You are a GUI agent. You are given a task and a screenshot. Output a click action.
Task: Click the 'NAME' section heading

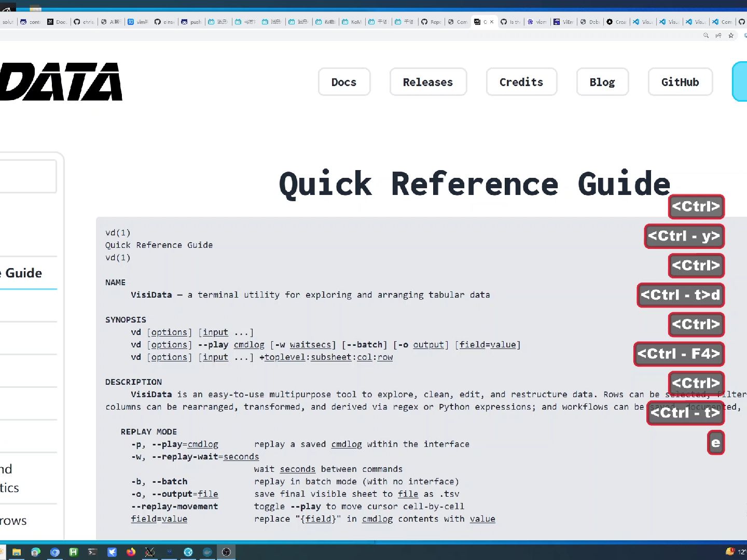[x=115, y=283]
